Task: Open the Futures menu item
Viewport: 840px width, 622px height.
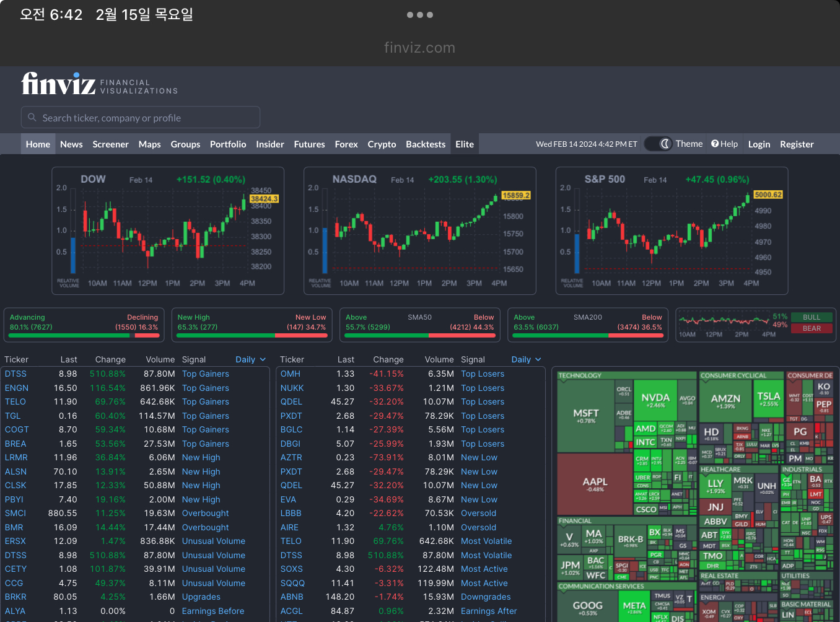Action: pyautogui.click(x=309, y=144)
